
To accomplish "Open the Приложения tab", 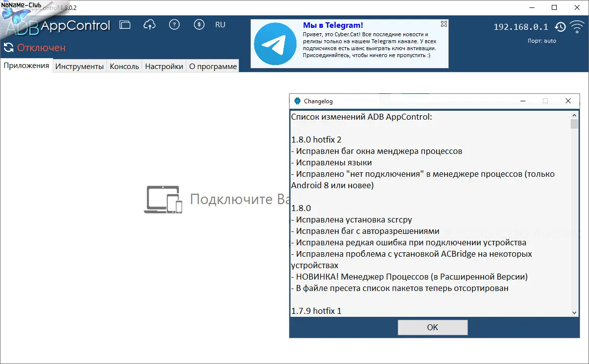I will tap(26, 66).
